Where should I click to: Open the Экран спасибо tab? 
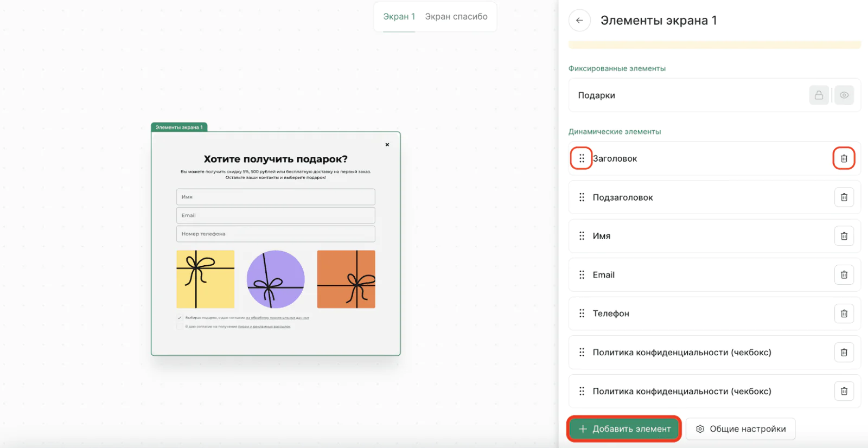456,17
